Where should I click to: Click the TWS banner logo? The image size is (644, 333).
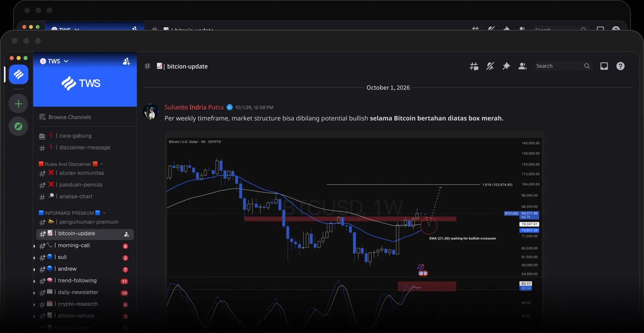point(81,83)
